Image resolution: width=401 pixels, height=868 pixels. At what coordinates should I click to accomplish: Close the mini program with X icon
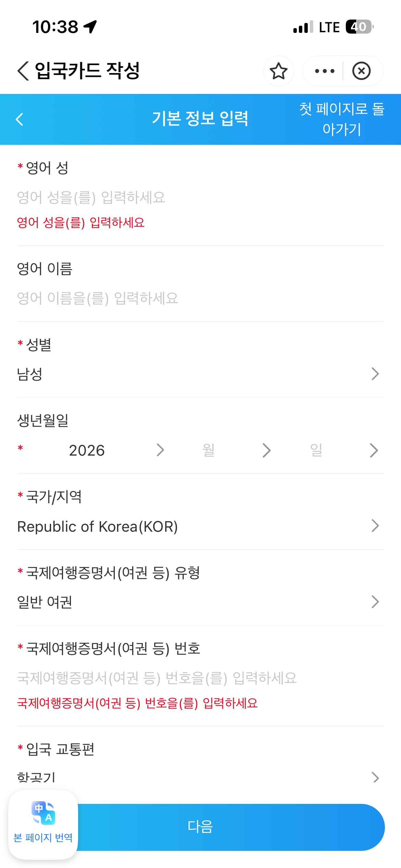(361, 71)
